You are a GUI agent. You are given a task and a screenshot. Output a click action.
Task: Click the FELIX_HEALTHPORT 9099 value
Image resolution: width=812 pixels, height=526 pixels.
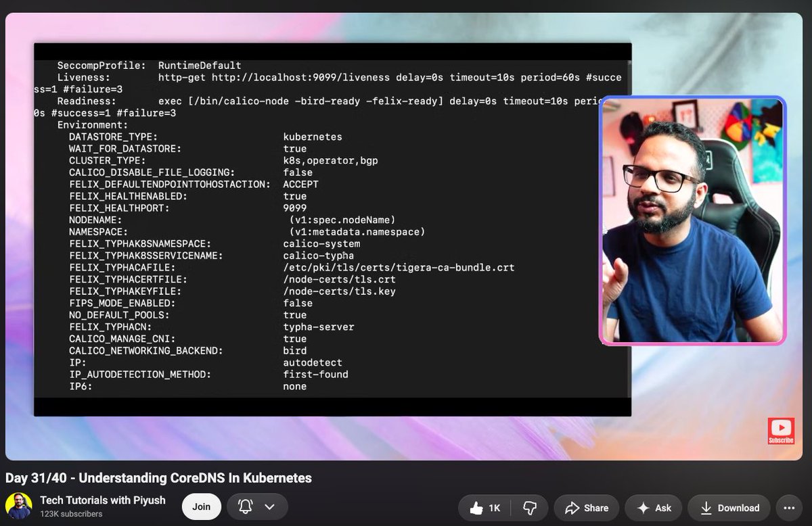point(294,208)
